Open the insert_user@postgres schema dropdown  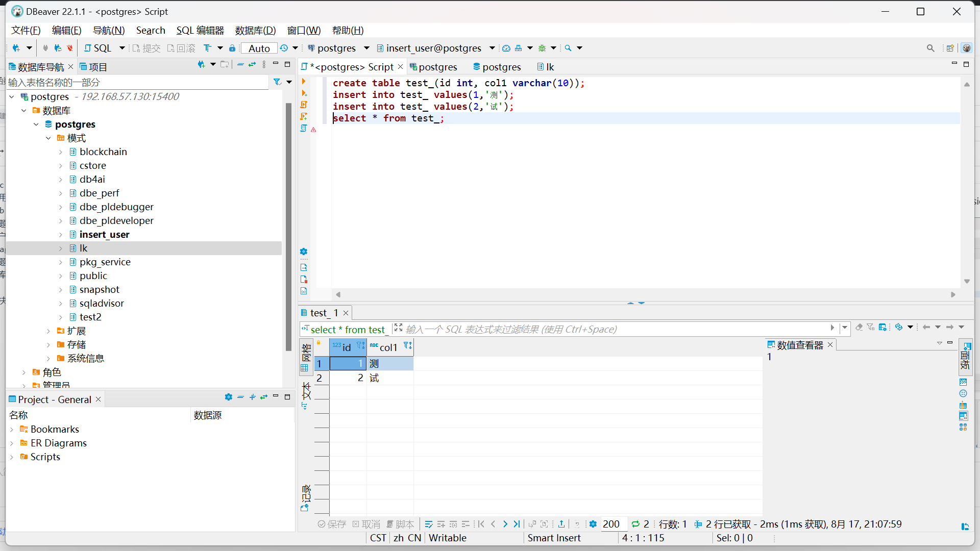pos(492,48)
